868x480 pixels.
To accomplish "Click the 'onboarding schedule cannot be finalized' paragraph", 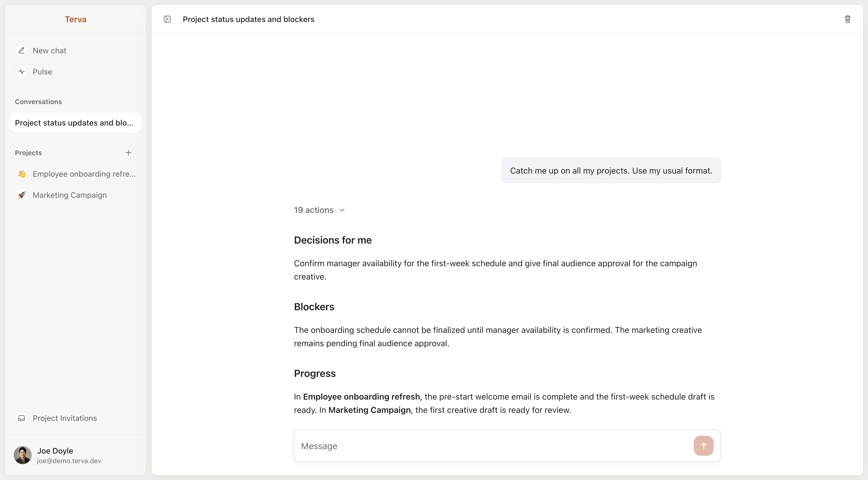I will click(x=498, y=336).
